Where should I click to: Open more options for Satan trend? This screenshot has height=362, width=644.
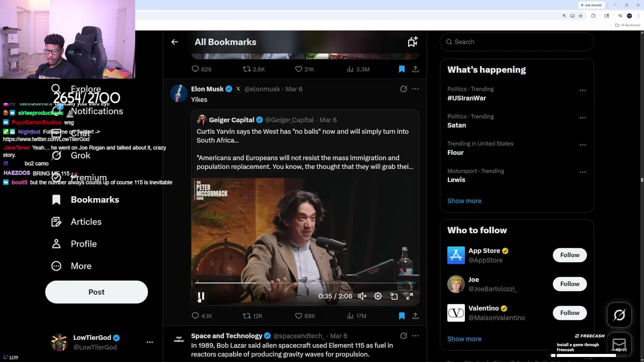point(583,118)
